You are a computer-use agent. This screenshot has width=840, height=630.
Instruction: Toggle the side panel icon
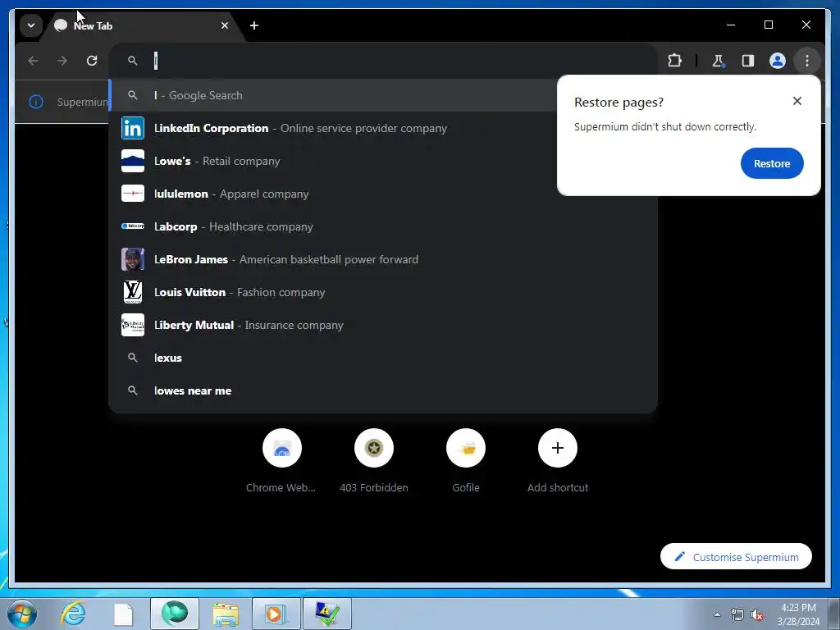pyautogui.click(x=748, y=61)
